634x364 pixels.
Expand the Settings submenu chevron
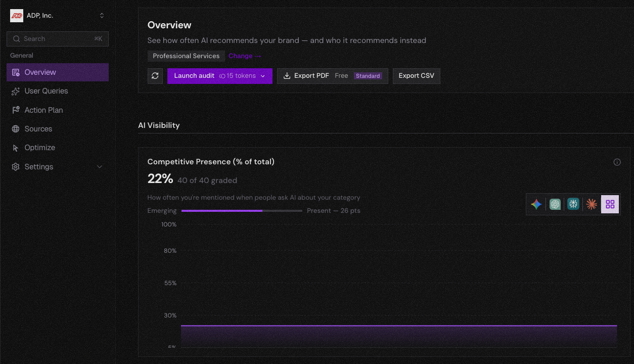point(100,167)
